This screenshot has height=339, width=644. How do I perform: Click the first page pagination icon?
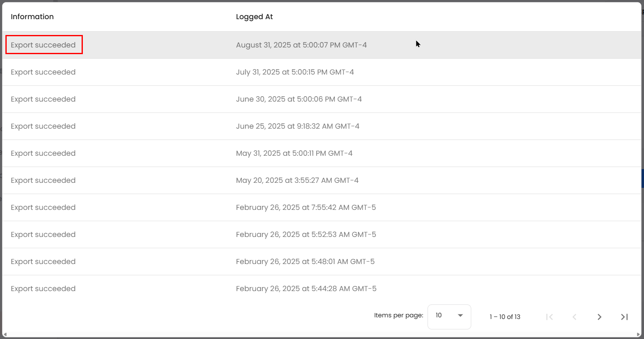pyautogui.click(x=550, y=317)
